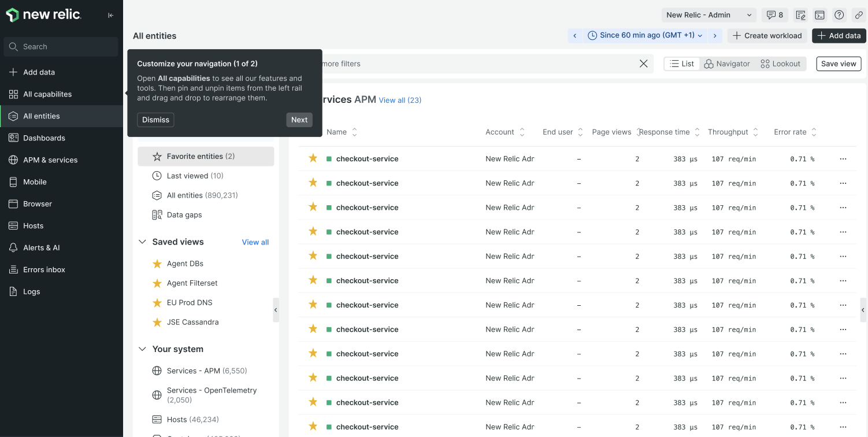Collapse the Saved views section
This screenshot has width=868, height=437.
coord(142,242)
